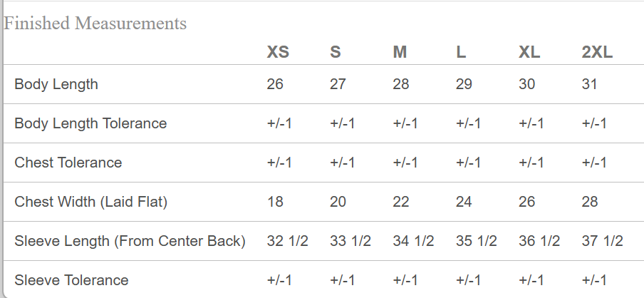This screenshot has height=298, width=644.
Task: Click "Sleeve Length (From Center Back)" row label
Action: (130, 241)
